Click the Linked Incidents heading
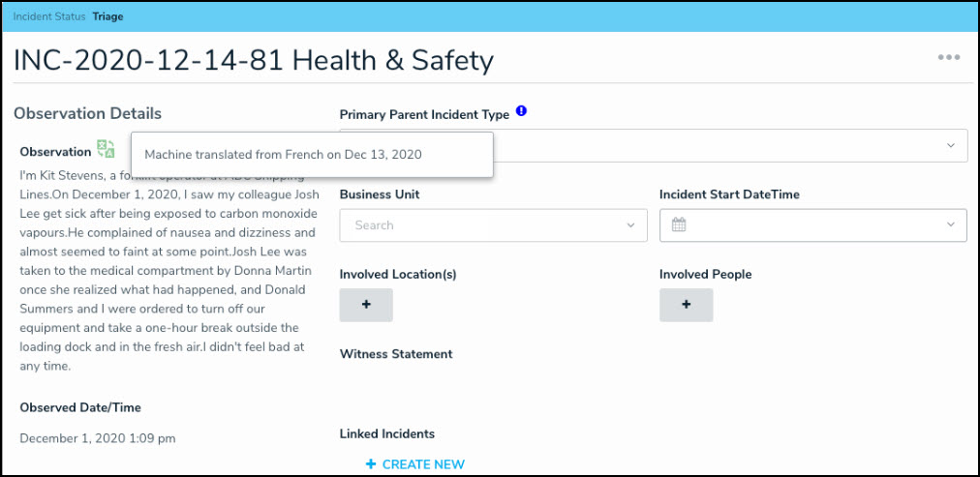Image resolution: width=980 pixels, height=477 pixels. 386,433
